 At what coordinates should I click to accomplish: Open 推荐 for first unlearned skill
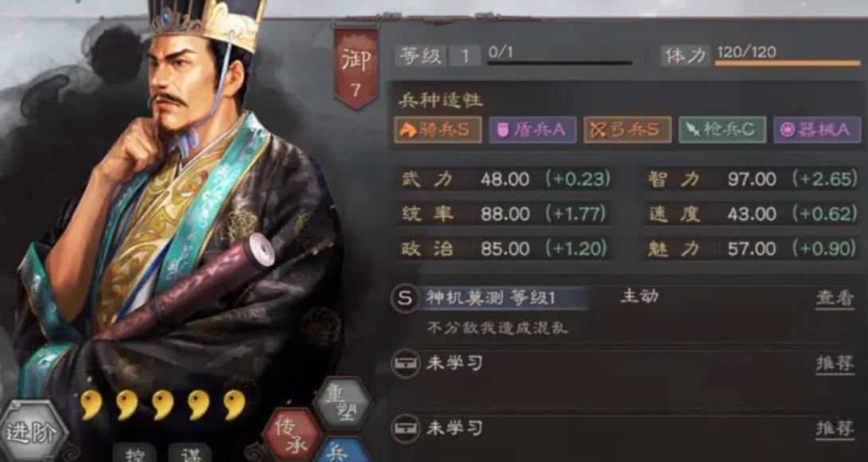coord(835,363)
